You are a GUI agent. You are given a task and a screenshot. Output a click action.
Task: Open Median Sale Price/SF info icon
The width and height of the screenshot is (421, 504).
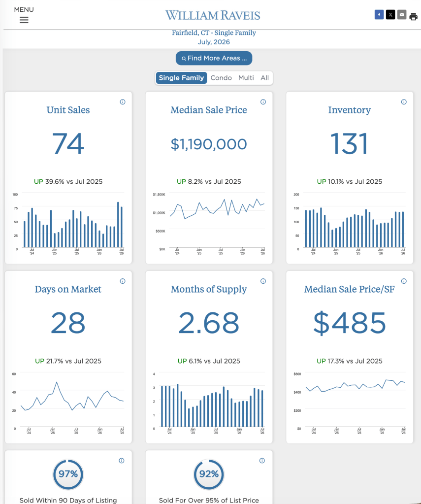404,281
